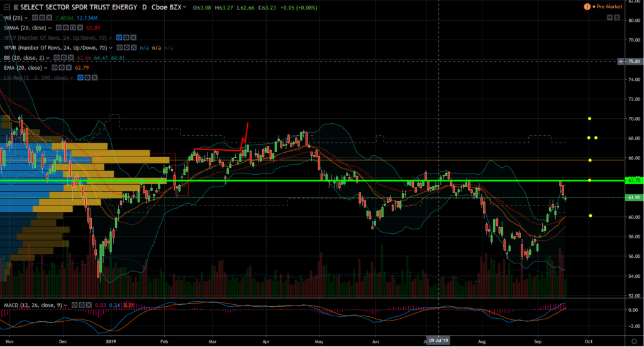Expand the Vol (20) dropdown chevron
Viewport: 644px width, 347px height.
26,18
